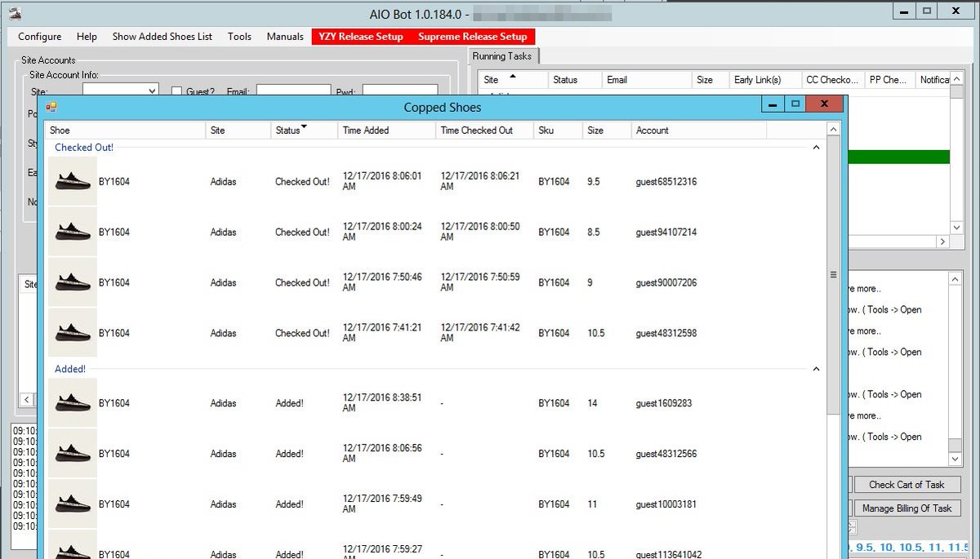This screenshot has width=980, height=559.
Task: Maximize the Copped Shoes window
Action: pyautogui.click(x=795, y=104)
